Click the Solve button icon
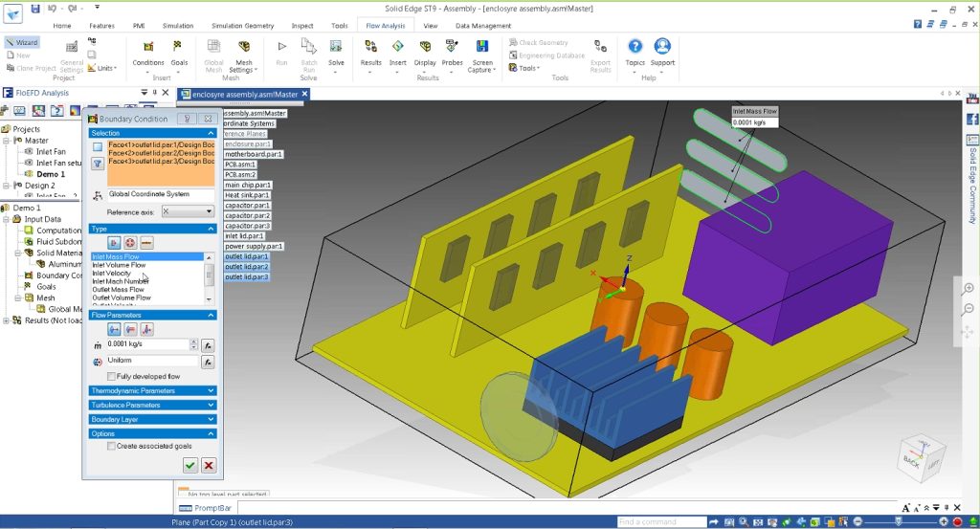 [336, 46]
